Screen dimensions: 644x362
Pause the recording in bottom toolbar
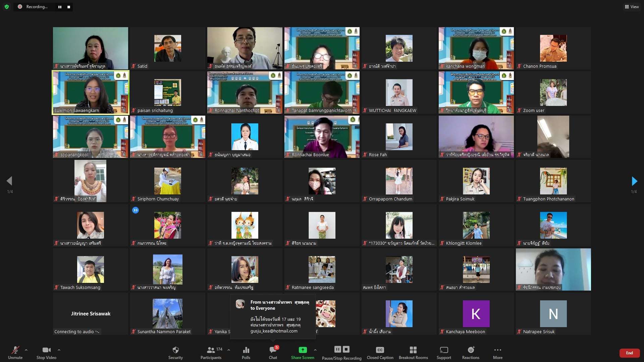(x=337, y=349)
